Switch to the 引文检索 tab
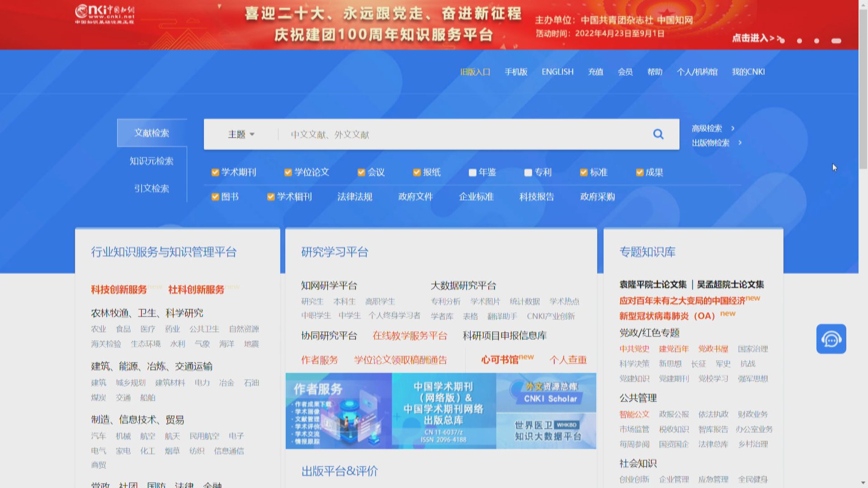Image resolution: width=868 pixels, height=488 pixels. coord(151,189)
